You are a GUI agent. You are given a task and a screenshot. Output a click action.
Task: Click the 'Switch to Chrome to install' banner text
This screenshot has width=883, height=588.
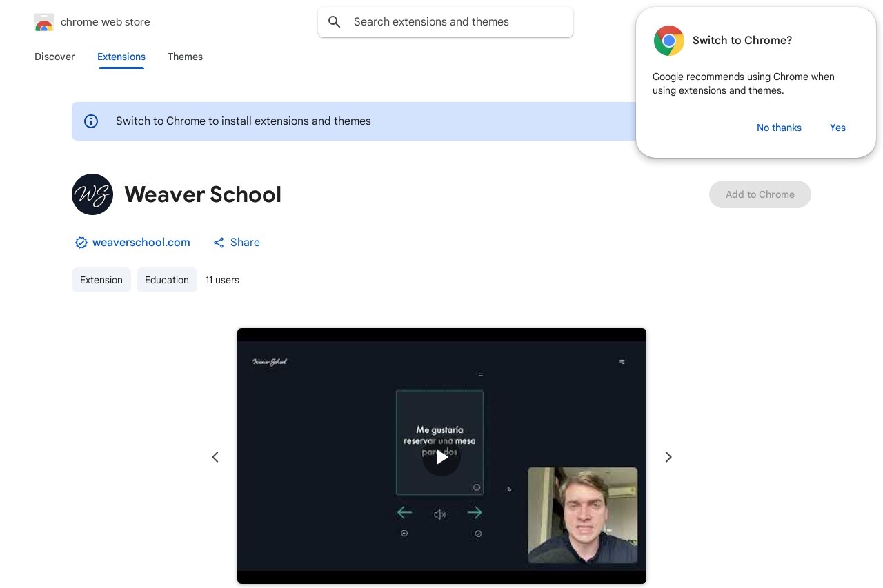pyautogui.click(x=244, y=121)
